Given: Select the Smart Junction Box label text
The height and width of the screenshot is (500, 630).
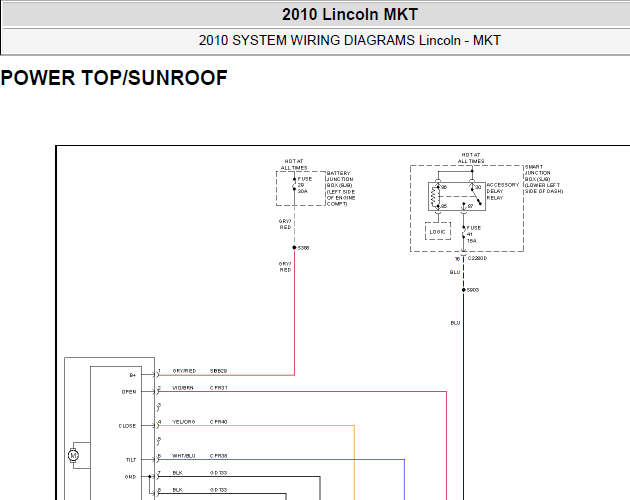Looking at the screenshot, I should click(x=544, y=179).
